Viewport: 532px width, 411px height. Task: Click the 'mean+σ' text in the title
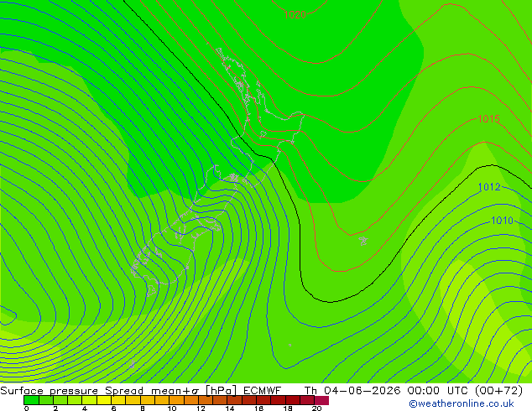pos(175,391)
